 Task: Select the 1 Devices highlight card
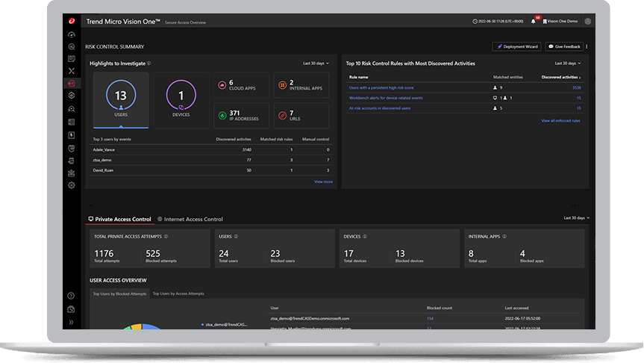[x=181, y=100]
